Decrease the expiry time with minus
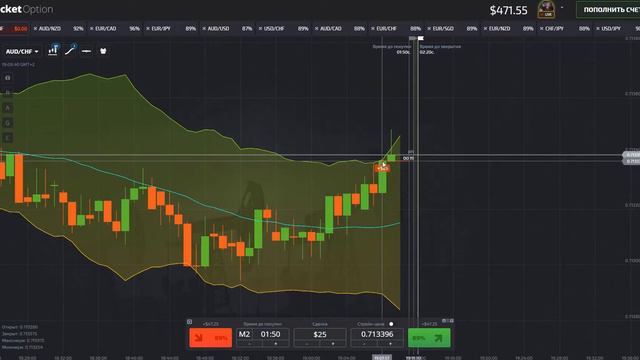The height and width of the screenshot is (360, 640). (249, 344)
